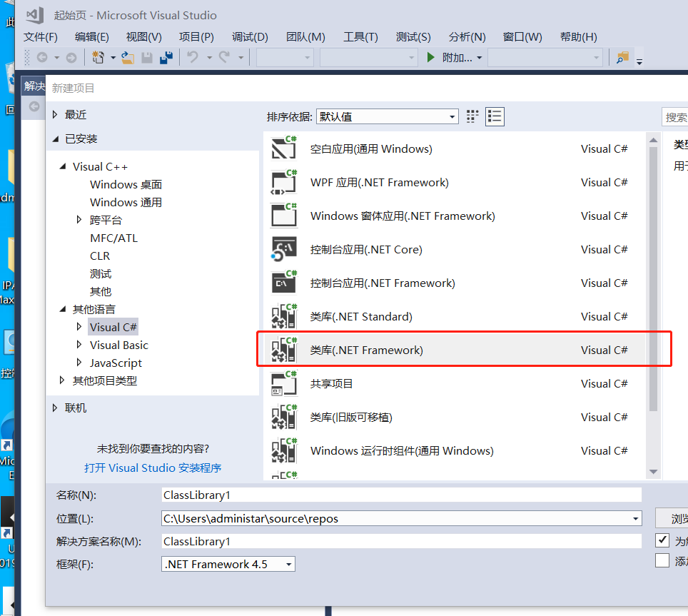
Task: Switch template view to small icons mode
Action: point(472,116)
